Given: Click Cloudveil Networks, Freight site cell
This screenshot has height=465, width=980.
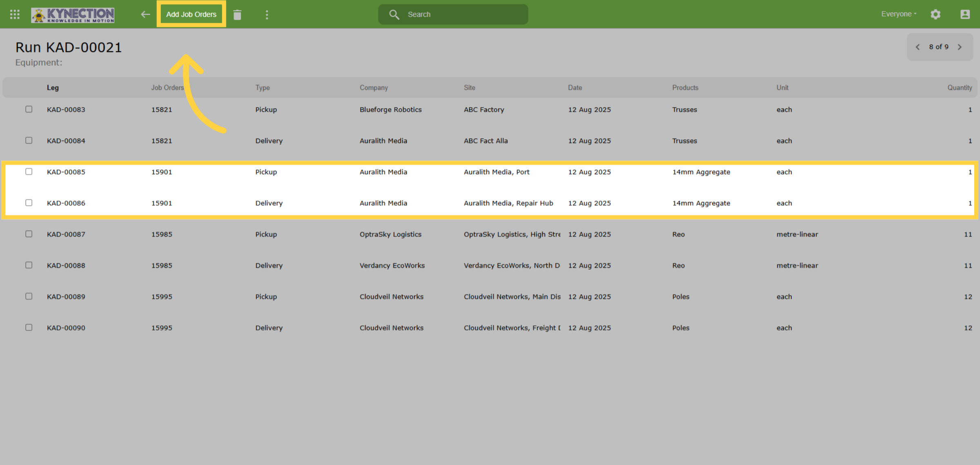Looking at the screenshot, I should point(512,328).
